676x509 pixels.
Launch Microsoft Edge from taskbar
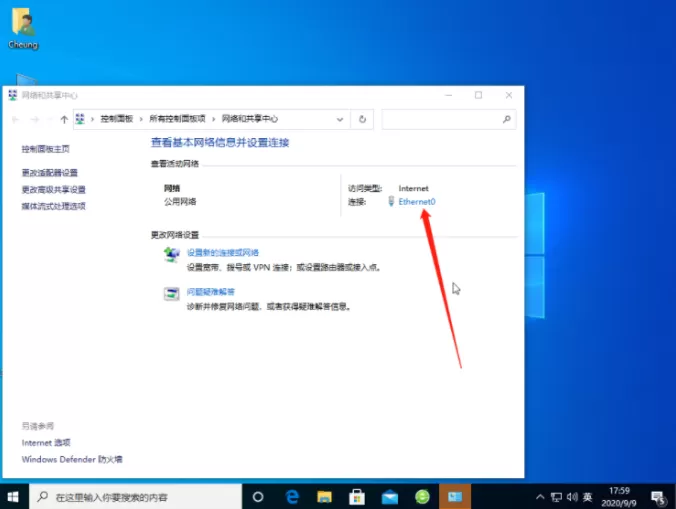(x=292, y=497)
